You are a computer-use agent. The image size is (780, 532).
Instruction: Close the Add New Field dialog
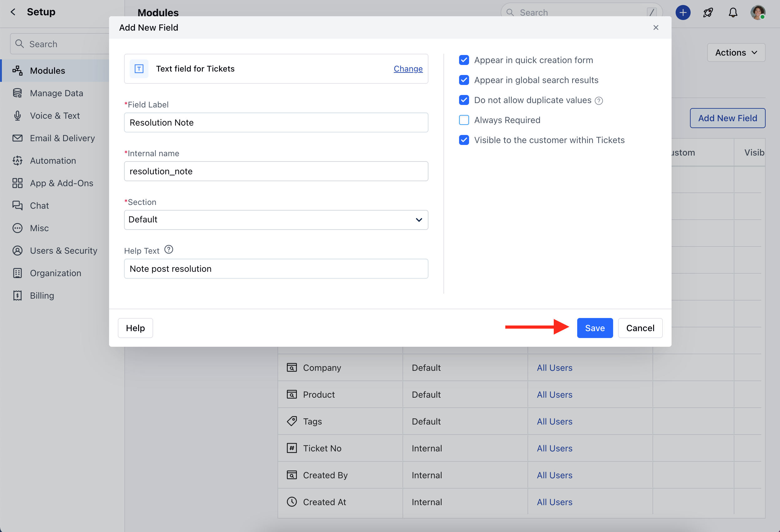click(656, 27)
